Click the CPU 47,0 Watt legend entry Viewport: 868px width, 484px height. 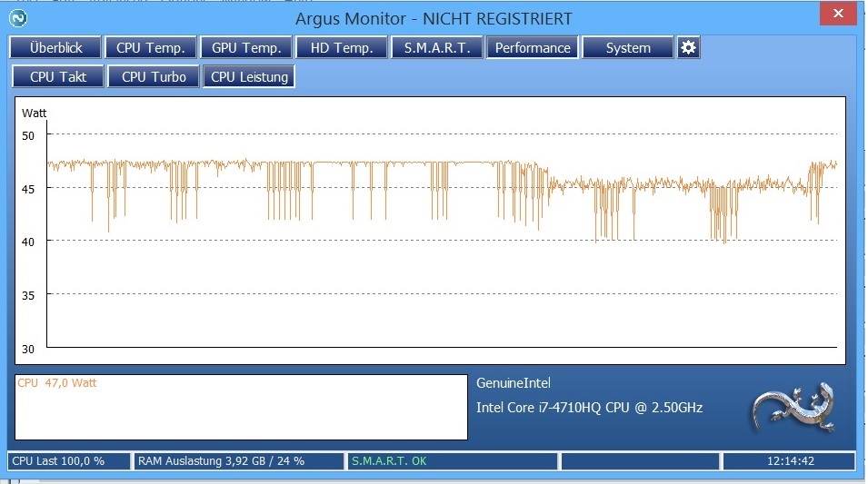tap(56, 383)
